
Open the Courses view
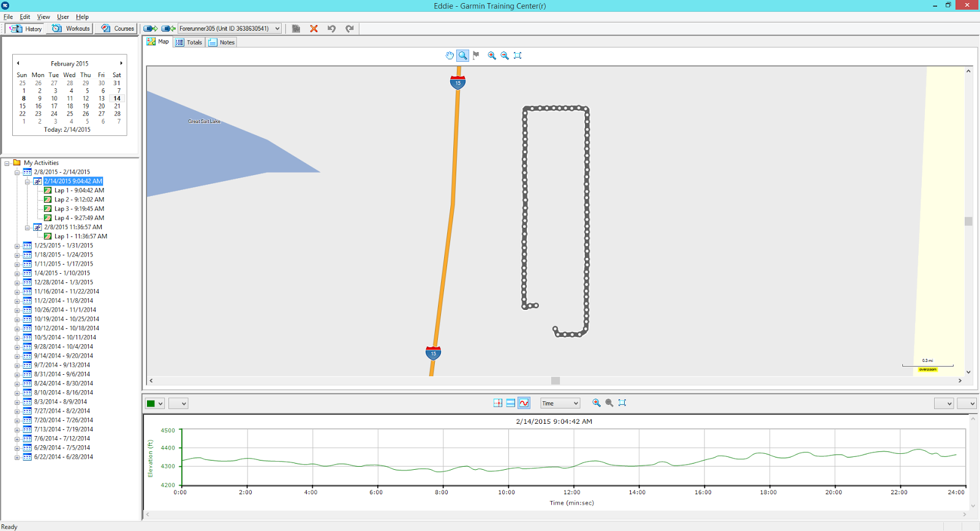pyautogui.click(x=118, y=29)
